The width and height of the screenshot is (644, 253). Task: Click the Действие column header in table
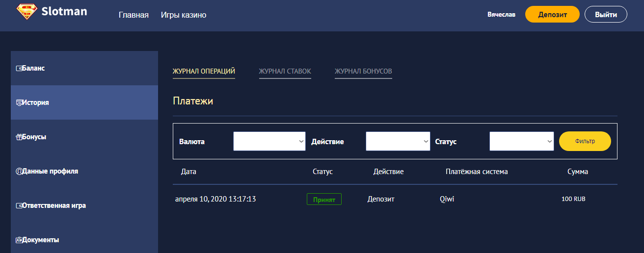[388, 172]
